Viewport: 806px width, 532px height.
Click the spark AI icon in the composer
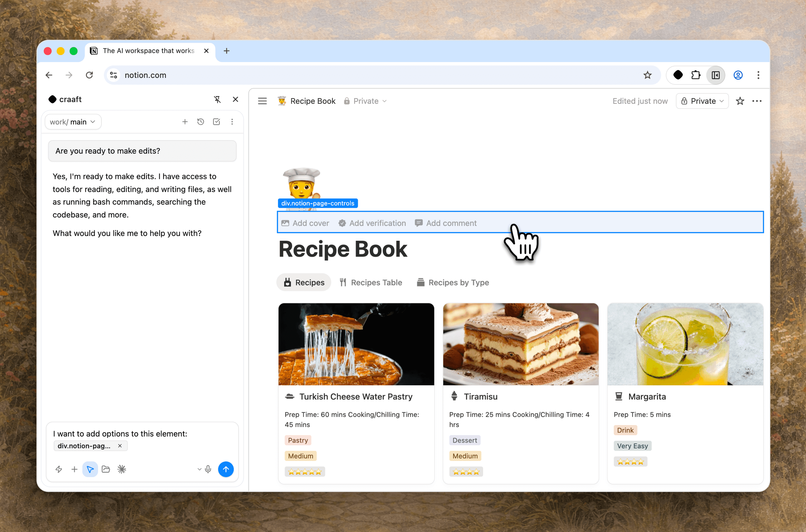[121, 469]
